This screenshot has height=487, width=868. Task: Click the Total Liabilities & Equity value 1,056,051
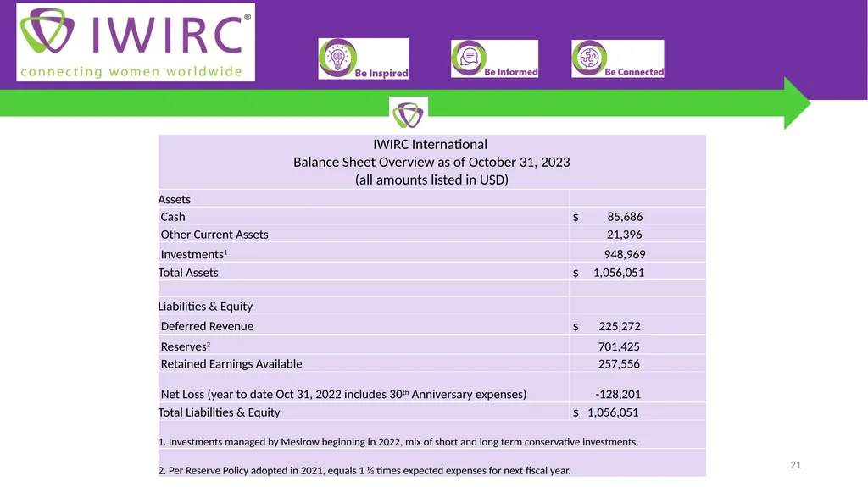[x=613, y=412]
